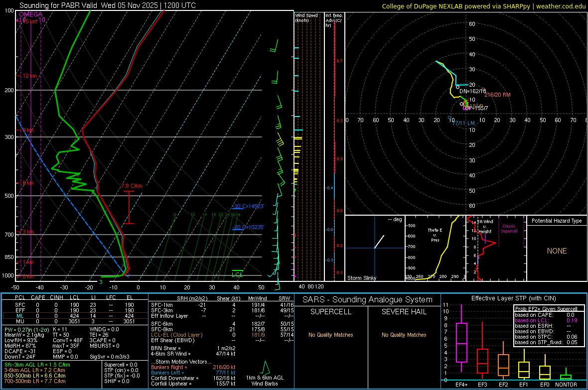Click the College of DuPage NEXLAB weather.cod.edu credit

[x=483, y=6]
